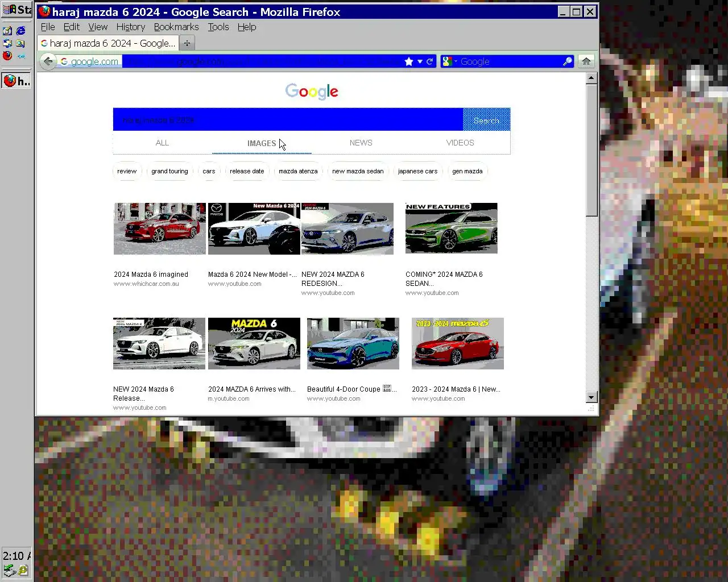
Task: Select the 'grand touring' filter chip
Action: coord(169,171)
